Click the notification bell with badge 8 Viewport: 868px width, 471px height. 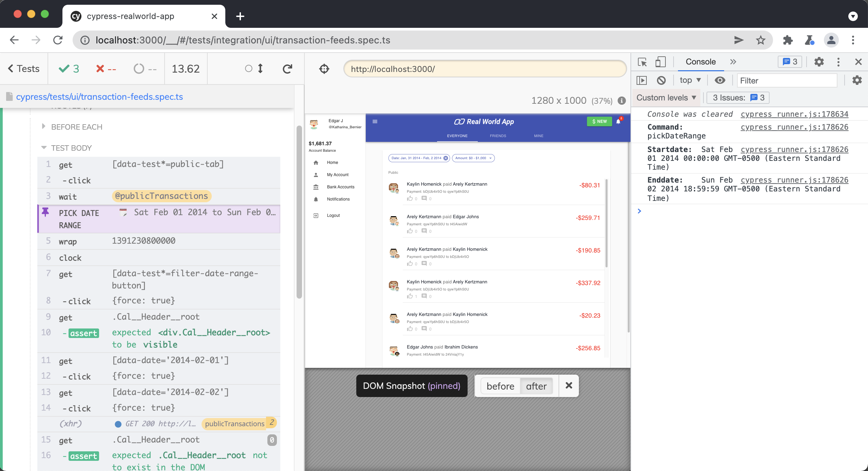618,121
